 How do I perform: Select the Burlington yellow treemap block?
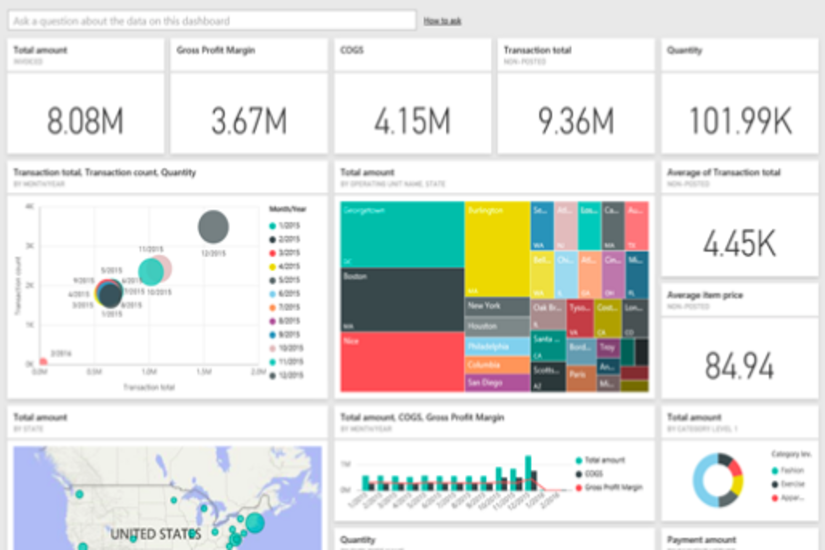(x=497, y=249)
